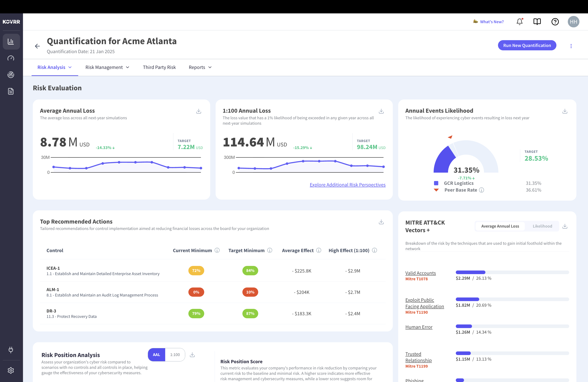
Task: Select the DR-3 control row title
Action: [x=51, y=311]
